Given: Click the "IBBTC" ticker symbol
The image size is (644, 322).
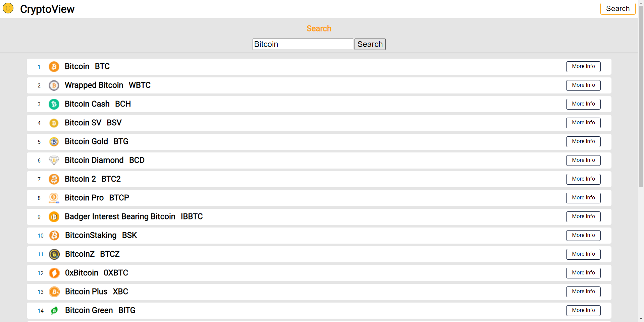Looking at the screenshot, I should (x=192, y=216).
